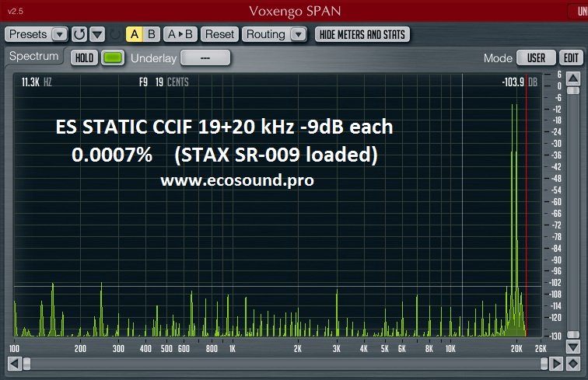The image size is (588, 380).
Task: Click the vertical scroll up arrow
Action: (573, 78)
